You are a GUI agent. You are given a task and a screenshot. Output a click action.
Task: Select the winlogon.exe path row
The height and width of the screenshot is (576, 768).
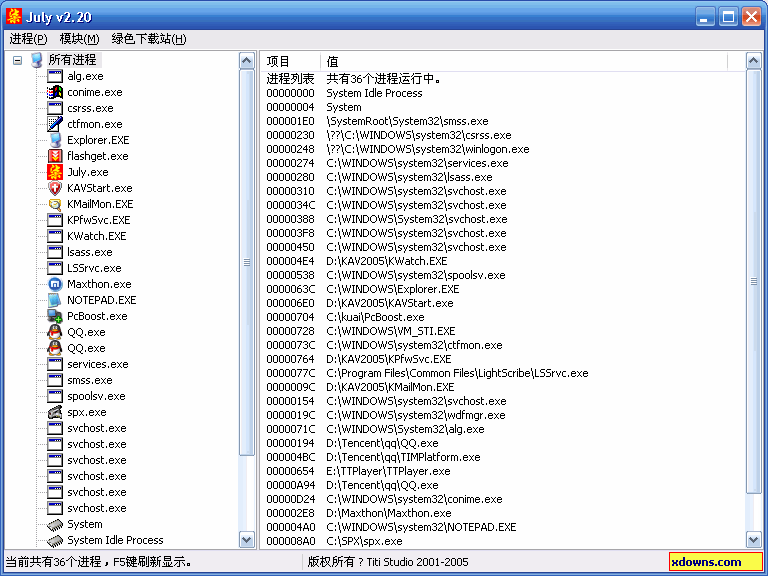pyautogui.click(x=503, y=149)
